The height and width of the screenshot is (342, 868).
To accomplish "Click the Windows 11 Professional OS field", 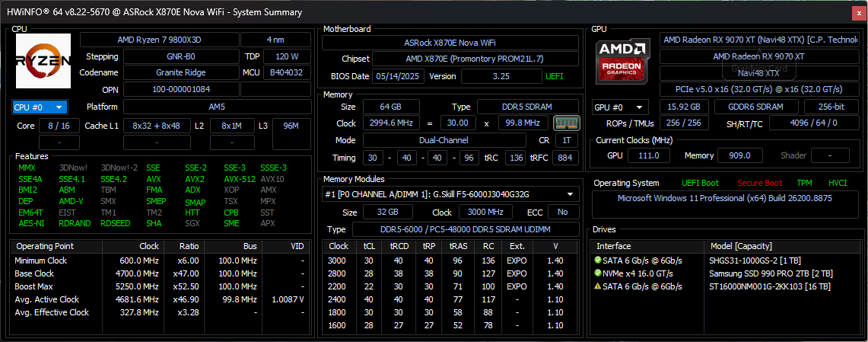I will point(725,198).
